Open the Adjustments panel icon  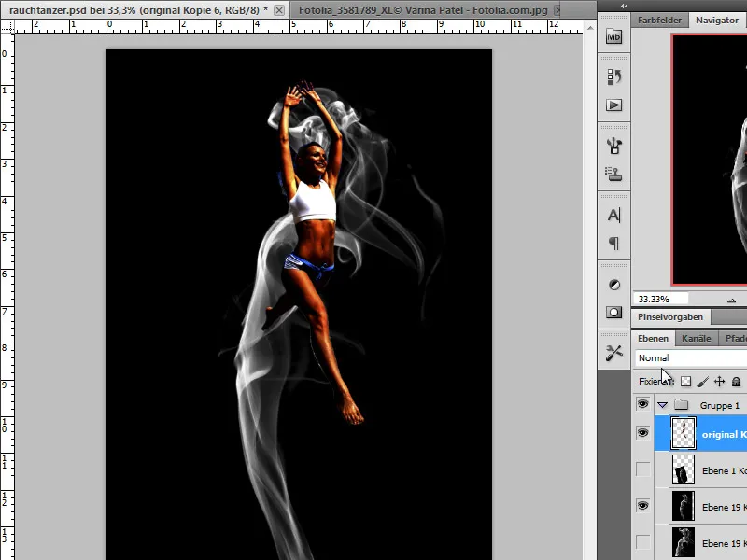(614, 285)
